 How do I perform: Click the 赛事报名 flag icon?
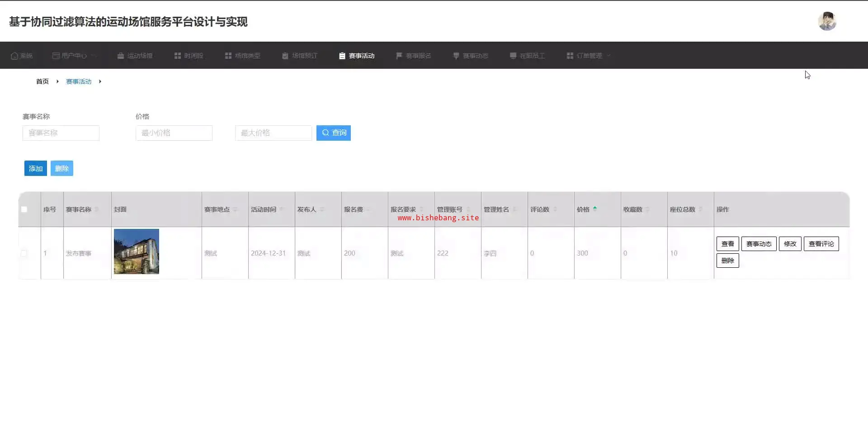point(399,56)
